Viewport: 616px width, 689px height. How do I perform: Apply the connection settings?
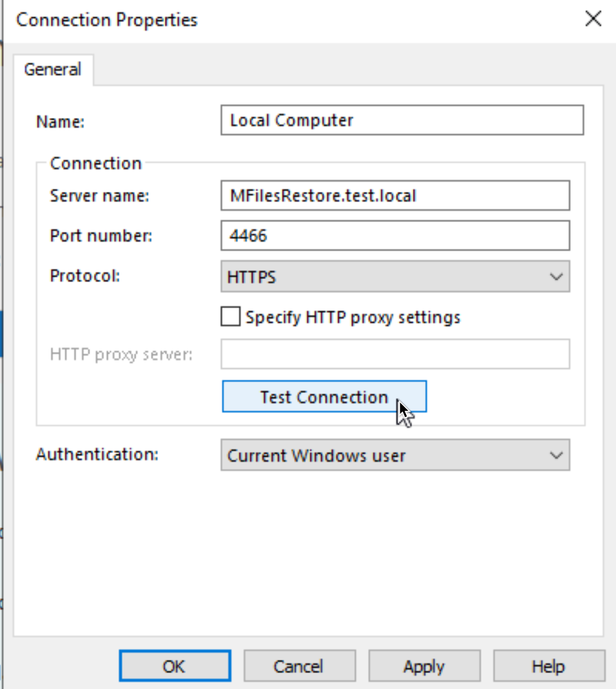tap(425, 666)
